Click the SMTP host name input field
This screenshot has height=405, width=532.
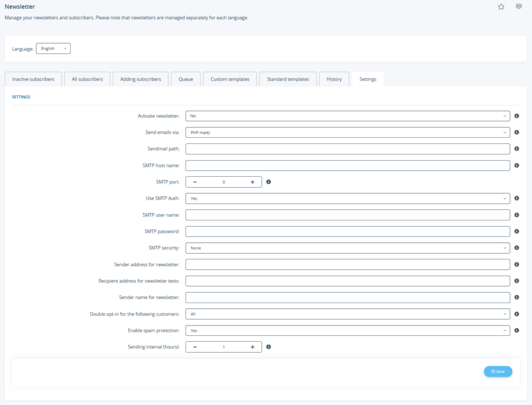[x=348, y=165]
